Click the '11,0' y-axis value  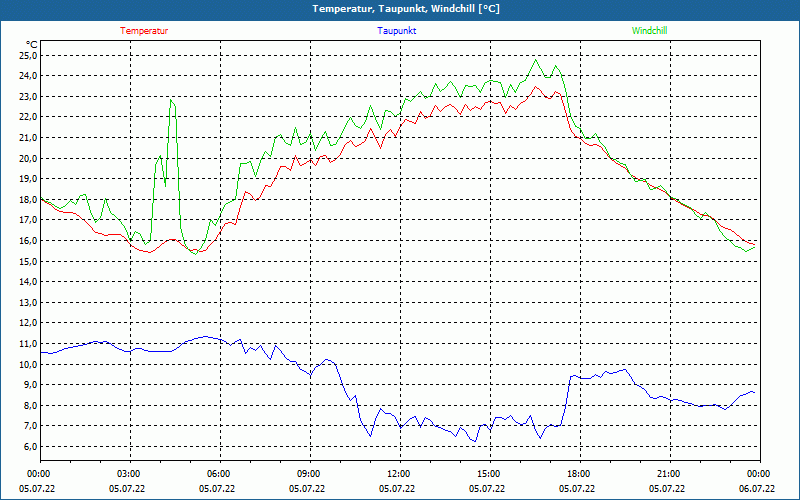pos(29,343)
